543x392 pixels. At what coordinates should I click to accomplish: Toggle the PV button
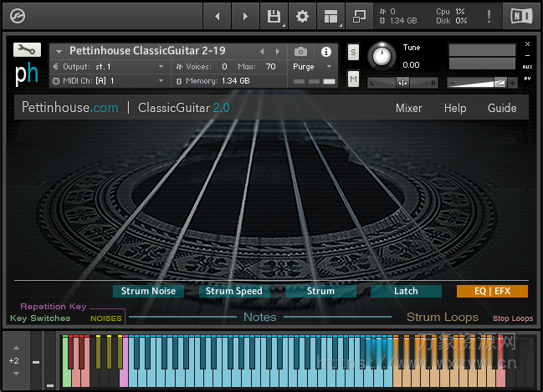click(527, 79)
